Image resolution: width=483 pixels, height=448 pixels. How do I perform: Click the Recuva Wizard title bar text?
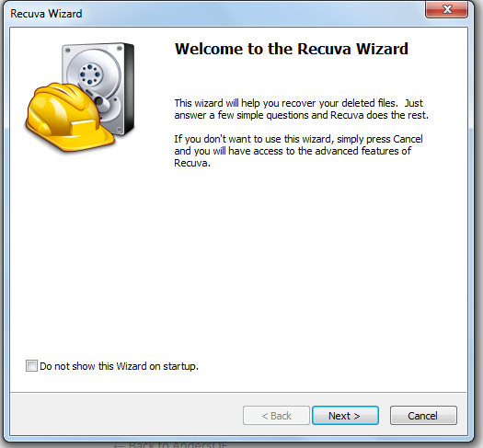pyautogui.click(x=46, y=14)
